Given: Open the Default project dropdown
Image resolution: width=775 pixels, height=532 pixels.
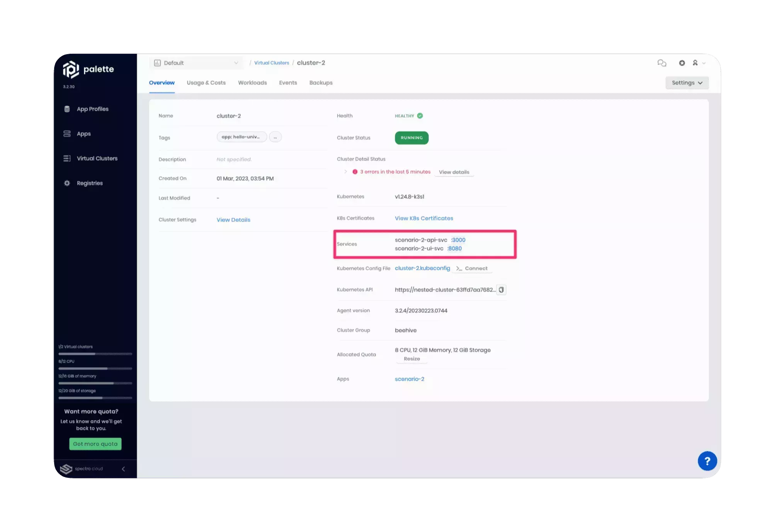Looking at the screenshot, I should (196, 63).
